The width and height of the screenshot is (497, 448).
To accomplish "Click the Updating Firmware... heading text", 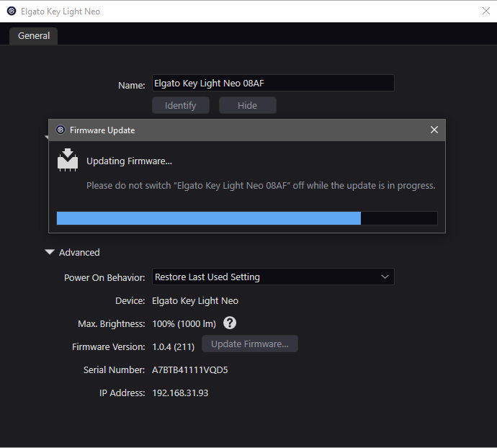I will tap(129, 161).
